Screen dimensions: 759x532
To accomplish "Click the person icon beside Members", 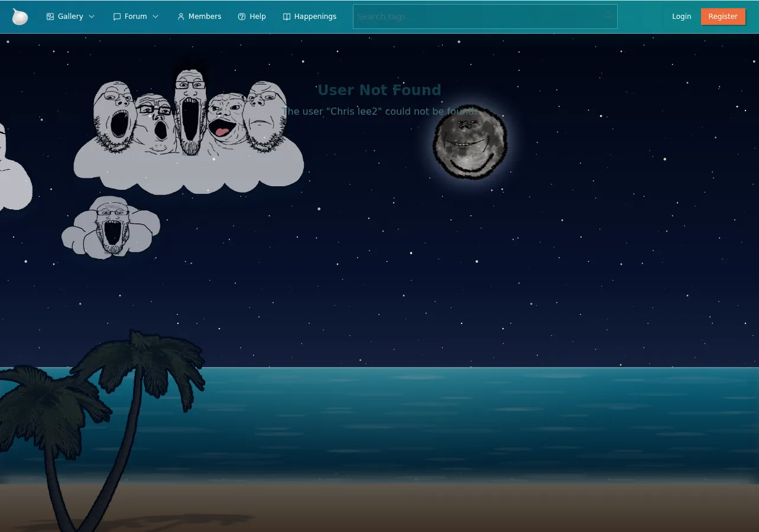I will pos(181,17).
